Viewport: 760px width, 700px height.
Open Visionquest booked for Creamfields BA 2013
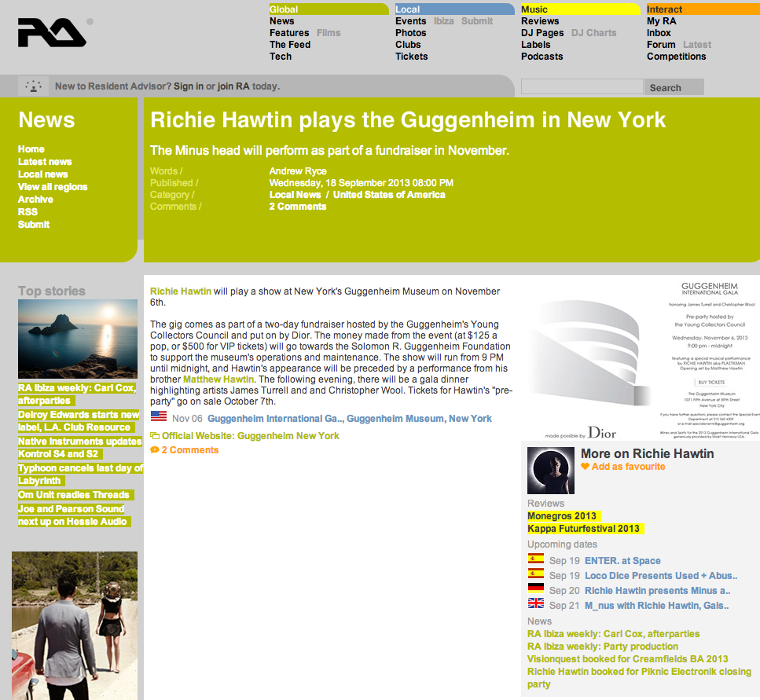(628, 659)
